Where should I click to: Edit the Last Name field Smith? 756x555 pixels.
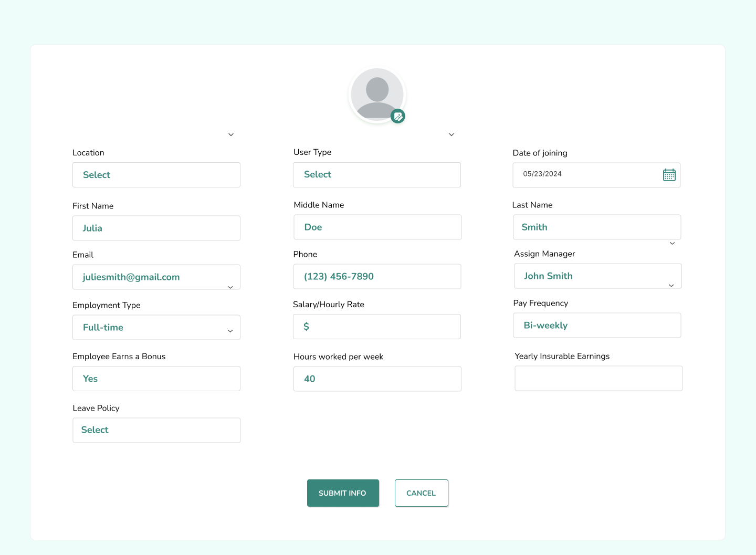pos(597,227)
